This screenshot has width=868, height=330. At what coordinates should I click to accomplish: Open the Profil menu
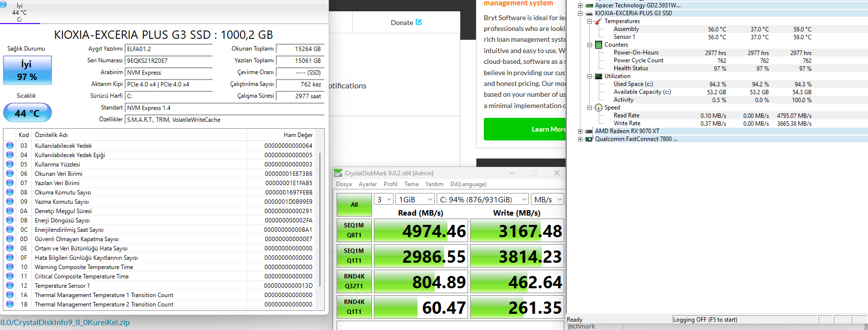391,184
